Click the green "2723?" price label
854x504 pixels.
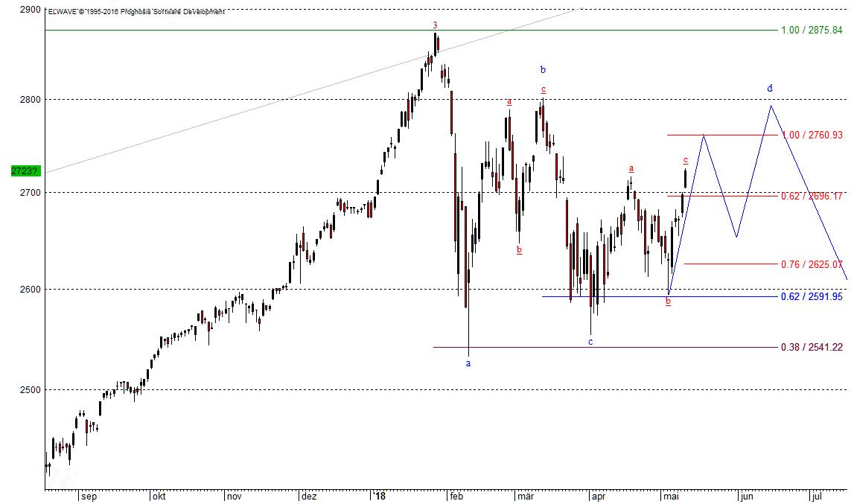pyautogui.click(x=25, y=171)
